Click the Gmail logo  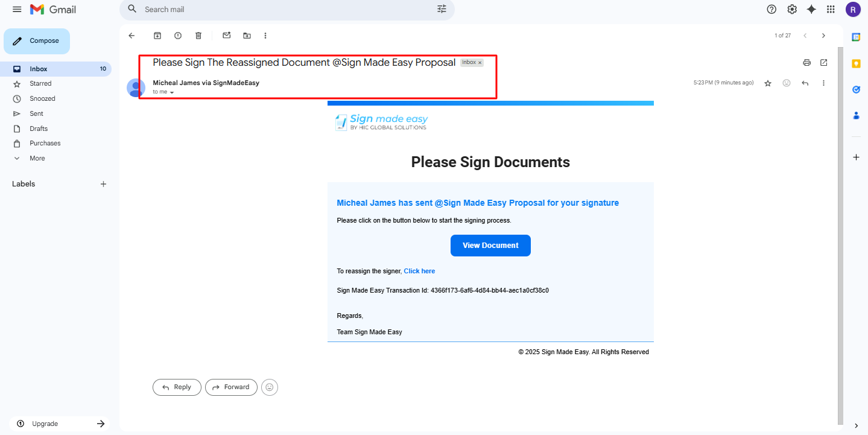[53, 10]
